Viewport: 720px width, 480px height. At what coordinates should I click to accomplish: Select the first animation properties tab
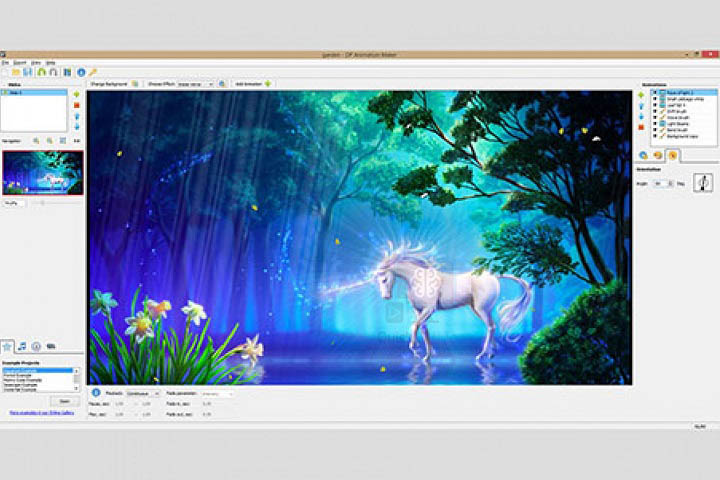(x=643, y=155)
